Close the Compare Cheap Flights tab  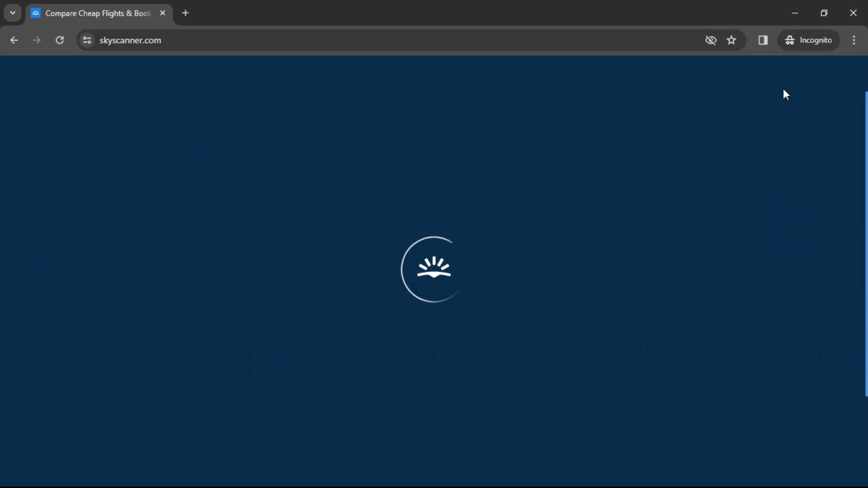coord(163,13)
